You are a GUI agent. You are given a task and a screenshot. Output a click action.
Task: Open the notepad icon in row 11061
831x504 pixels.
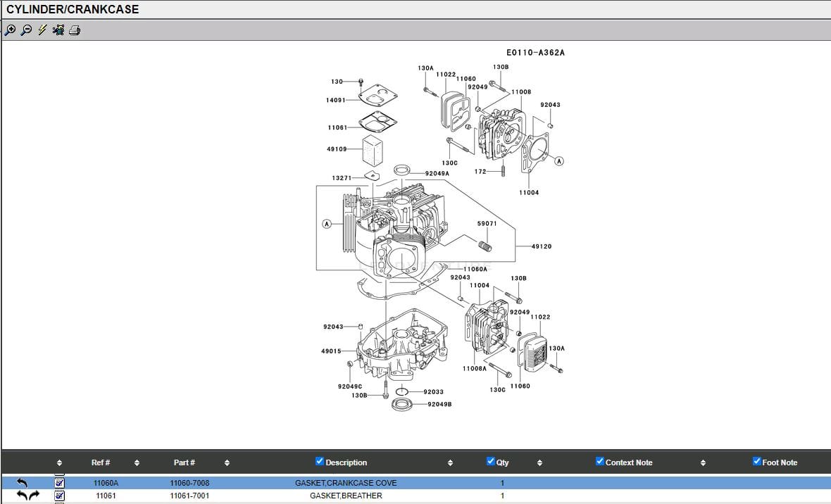(60, 496)
